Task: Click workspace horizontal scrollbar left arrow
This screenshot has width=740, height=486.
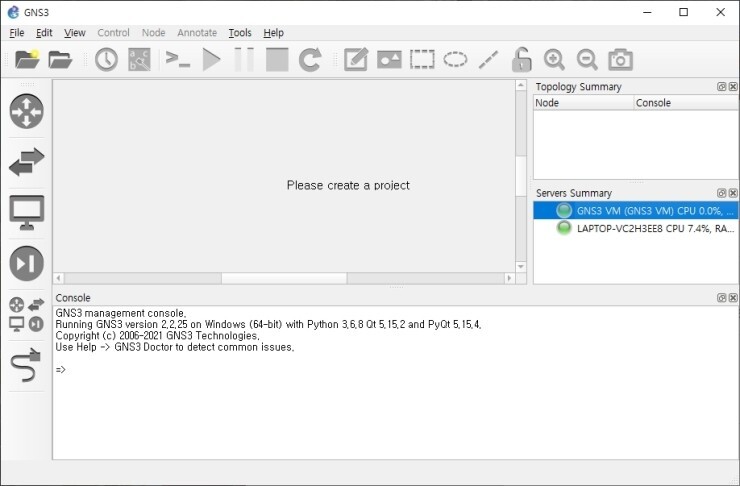Action: pos(59,278)
